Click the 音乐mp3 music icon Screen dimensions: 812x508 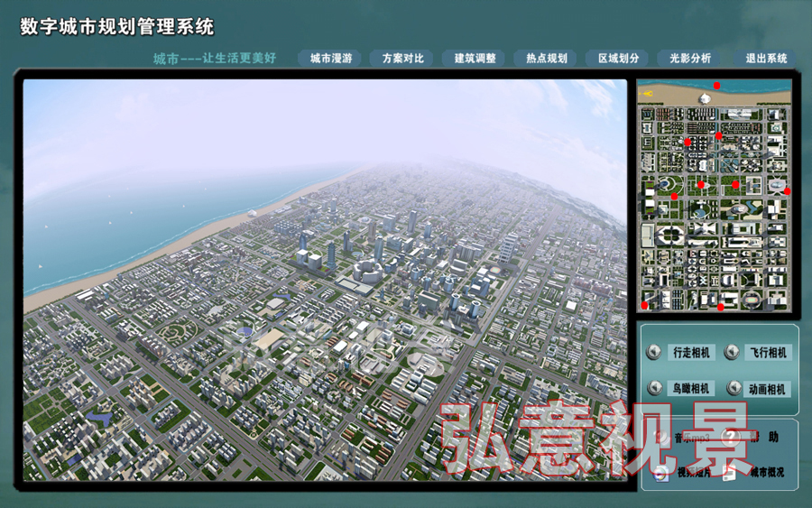pos(663,436)
